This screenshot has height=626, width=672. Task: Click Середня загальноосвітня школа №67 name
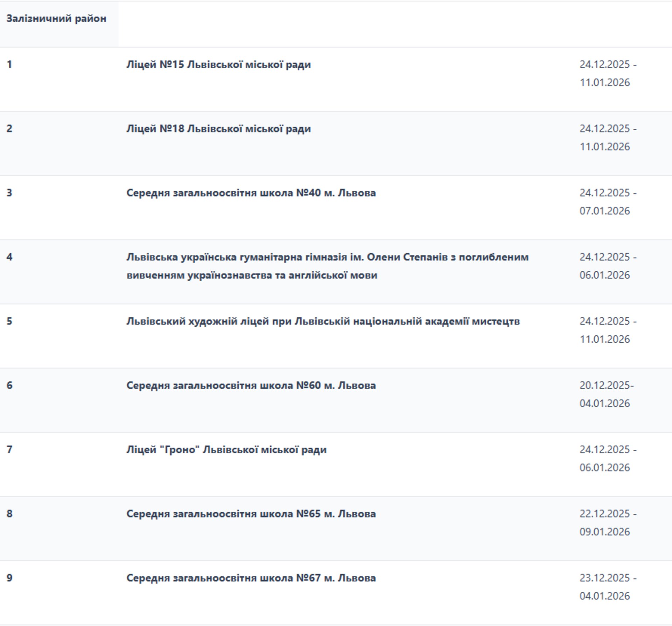pyautogui.click(x=251, y=578)
